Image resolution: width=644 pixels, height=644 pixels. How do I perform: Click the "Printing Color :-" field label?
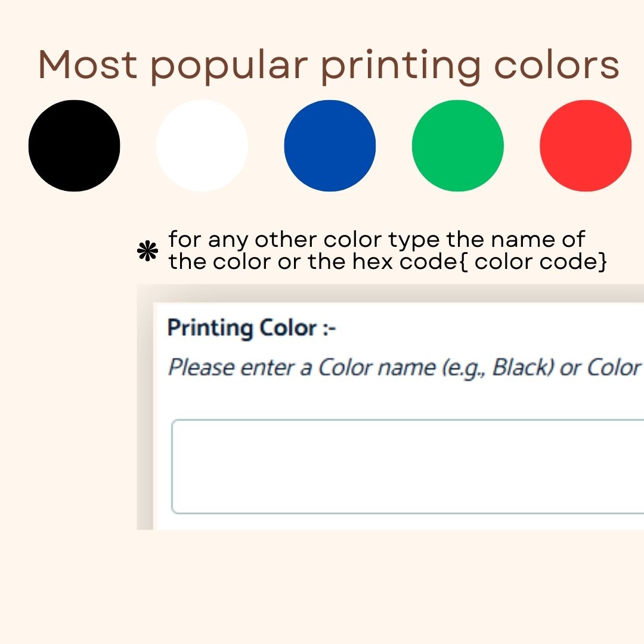coord(252,328)
